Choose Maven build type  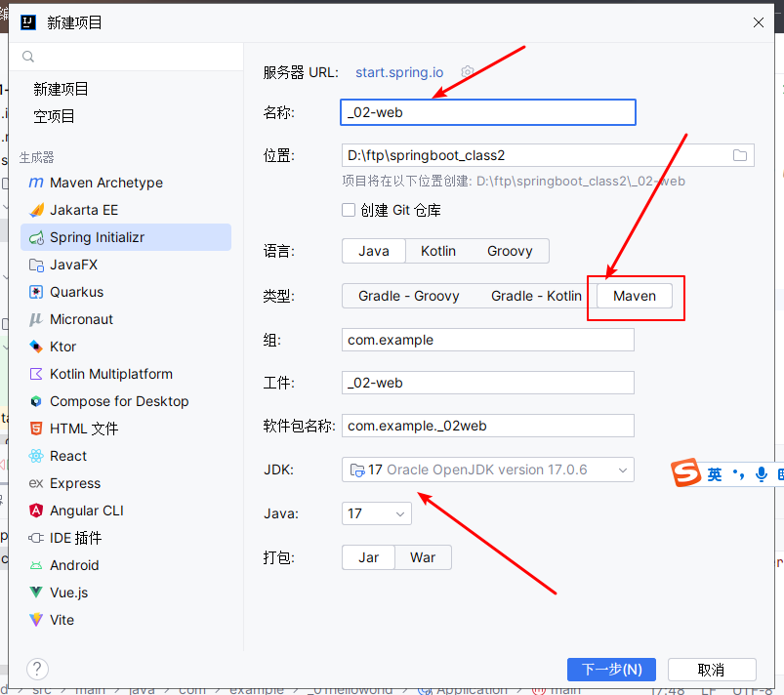click(635, 296)
